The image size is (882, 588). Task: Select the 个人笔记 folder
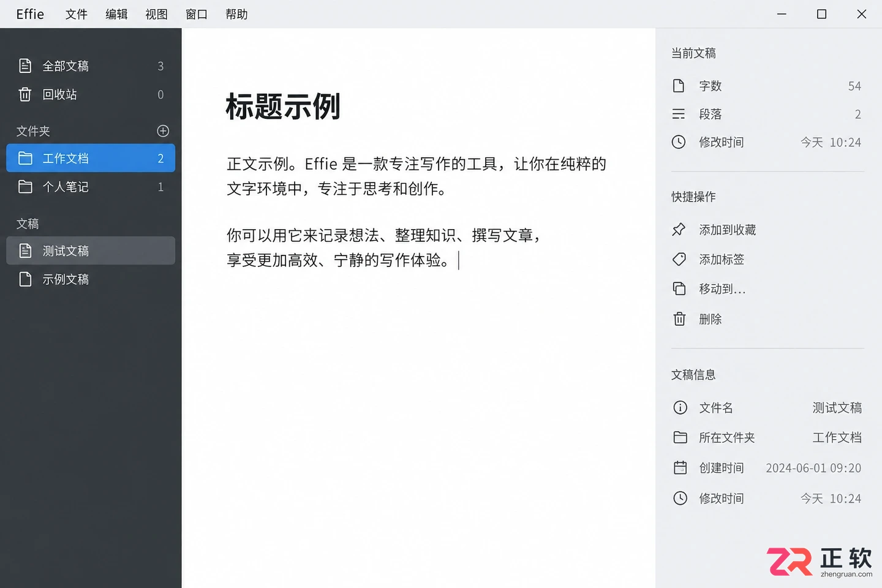tap(91, 187)
